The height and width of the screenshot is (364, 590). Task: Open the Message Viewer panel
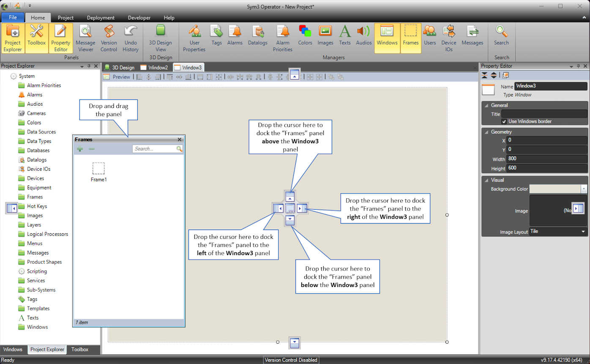[x=85, y=38]
